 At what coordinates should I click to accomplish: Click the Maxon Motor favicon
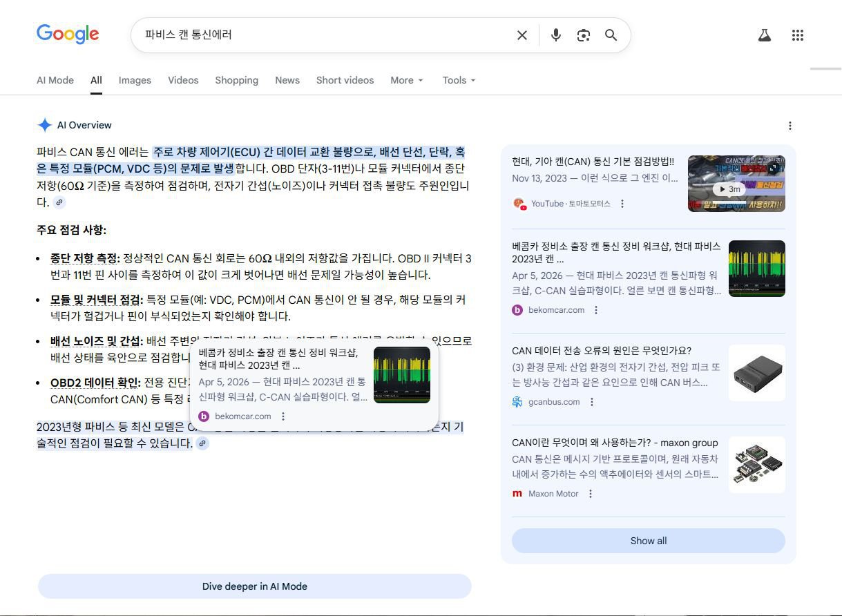coord(517,493)
